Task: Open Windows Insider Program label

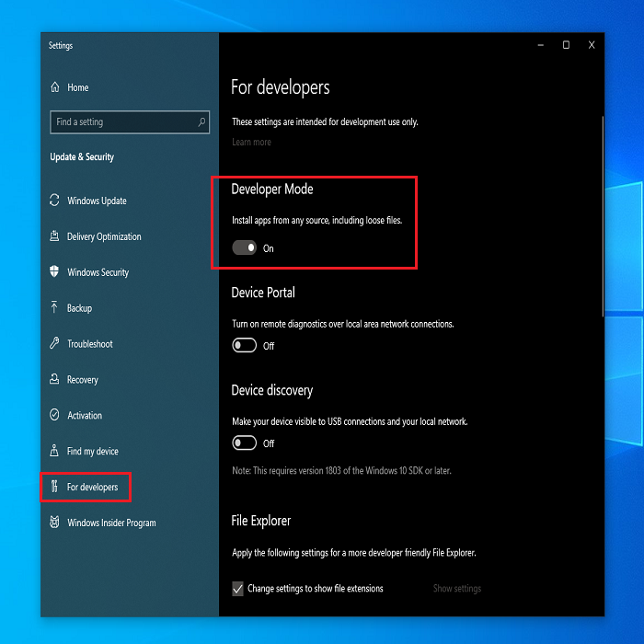Action: (111, 523)
